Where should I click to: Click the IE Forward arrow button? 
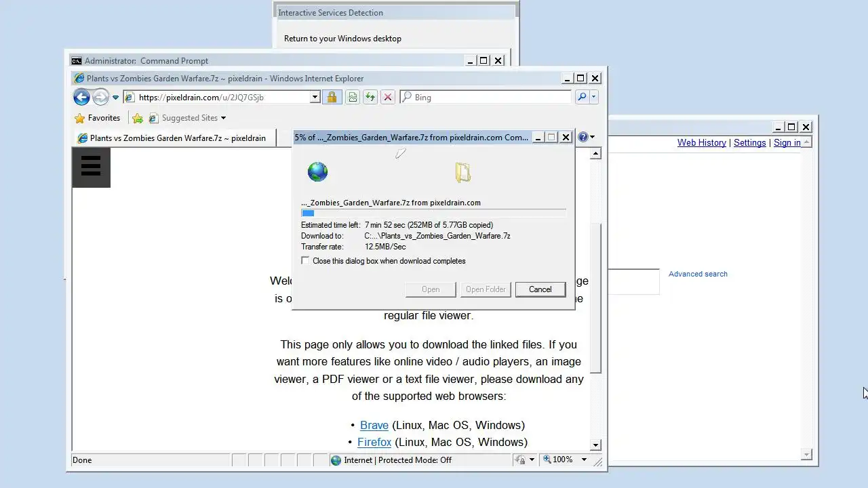tap(100, 97)
